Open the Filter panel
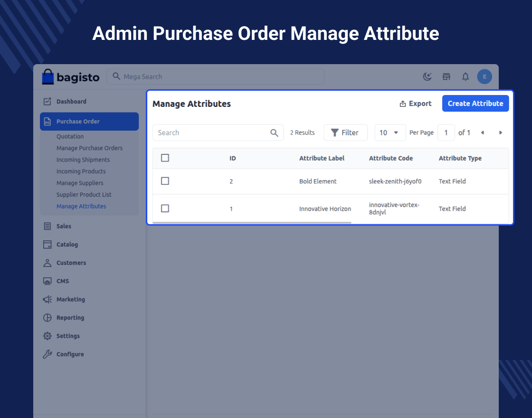This screenshot has height=418, width=532. point(345,133)
